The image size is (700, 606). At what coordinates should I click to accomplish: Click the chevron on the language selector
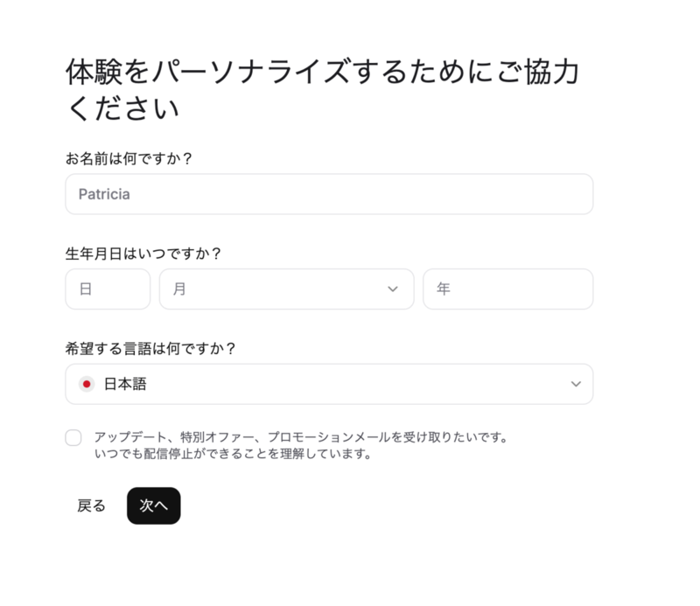pyautogui.click(x=576, y=383)
